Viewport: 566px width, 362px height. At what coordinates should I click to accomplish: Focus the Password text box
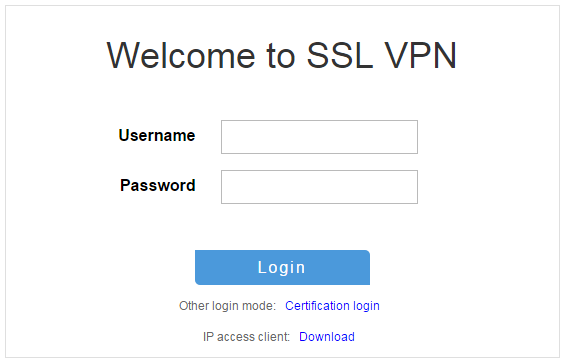[x=319, y=187]
